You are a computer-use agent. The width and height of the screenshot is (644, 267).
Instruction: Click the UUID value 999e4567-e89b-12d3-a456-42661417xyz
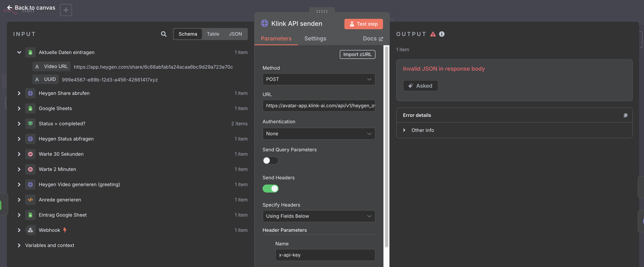(110, 80)
